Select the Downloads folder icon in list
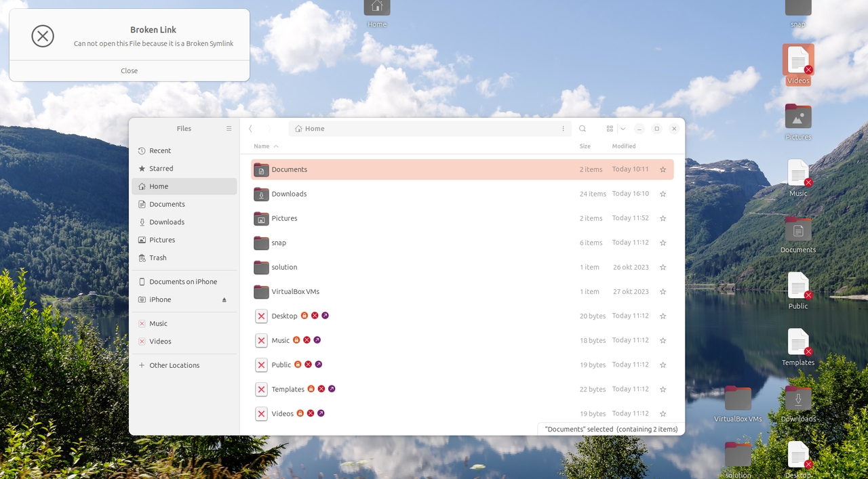This screenshot has height=479, width=868. 261,194
